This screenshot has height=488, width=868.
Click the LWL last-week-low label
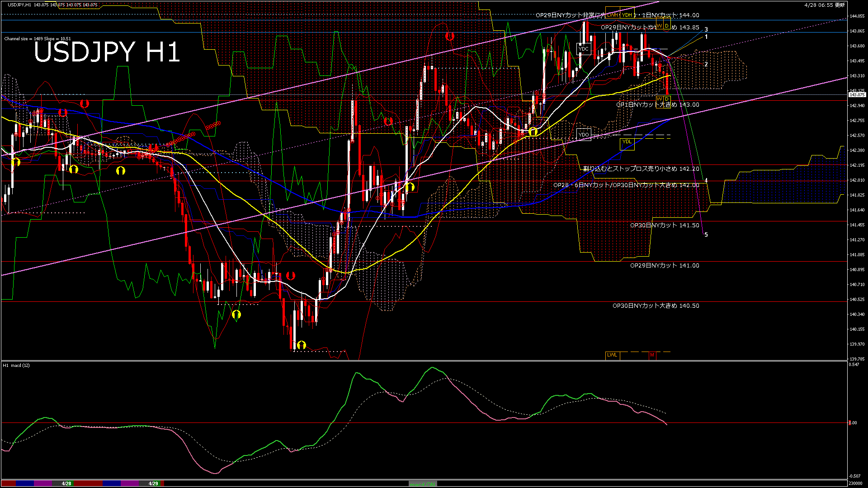click(612, 355)
